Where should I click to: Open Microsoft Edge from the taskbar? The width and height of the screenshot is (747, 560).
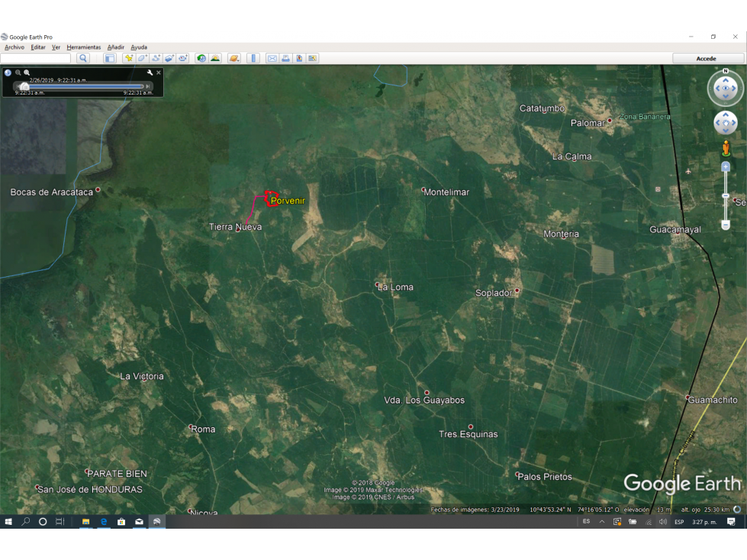(x=103, y=521)
